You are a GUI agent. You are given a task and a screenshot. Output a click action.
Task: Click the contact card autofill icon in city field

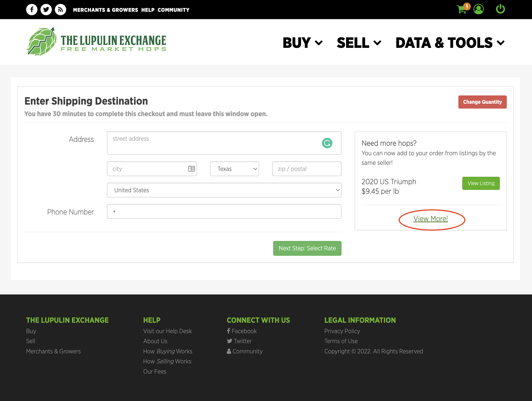[191, 169]
